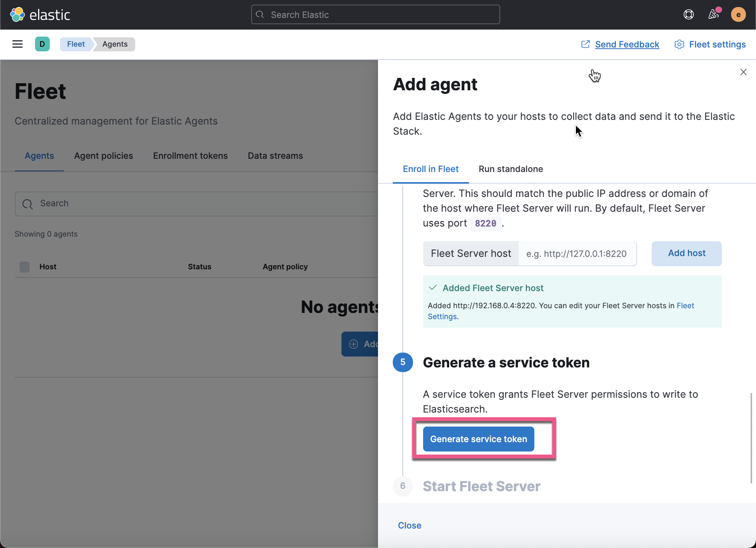Click the Generate a service token heading

click(506, 362)
